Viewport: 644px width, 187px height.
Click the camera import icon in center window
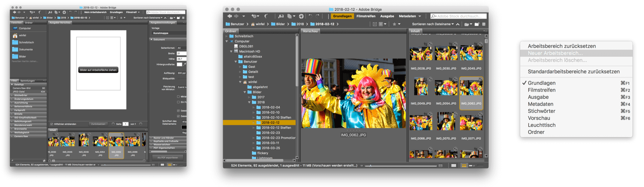[x=281, y=16]
